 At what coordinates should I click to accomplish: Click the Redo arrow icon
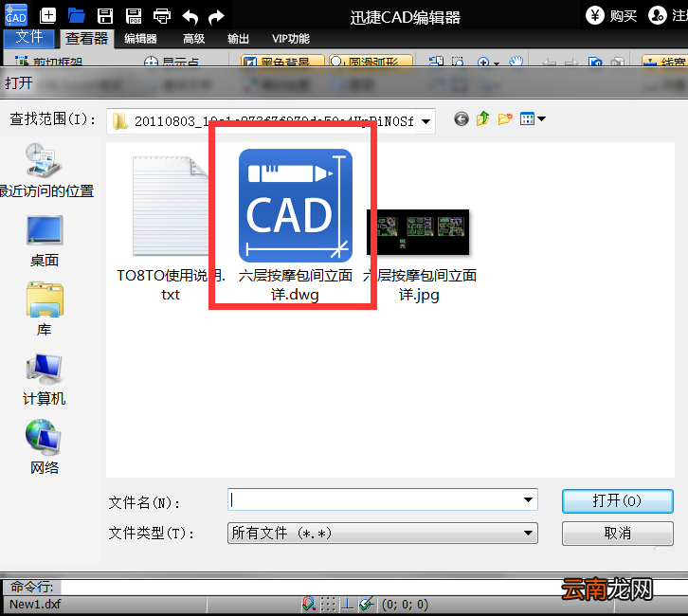(216, 17)
